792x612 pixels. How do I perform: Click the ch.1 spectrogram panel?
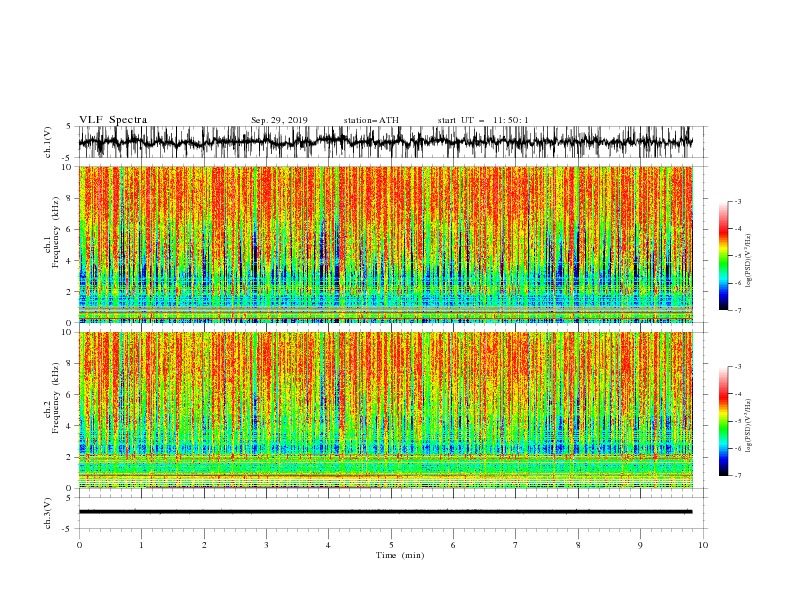coord(385,244)
